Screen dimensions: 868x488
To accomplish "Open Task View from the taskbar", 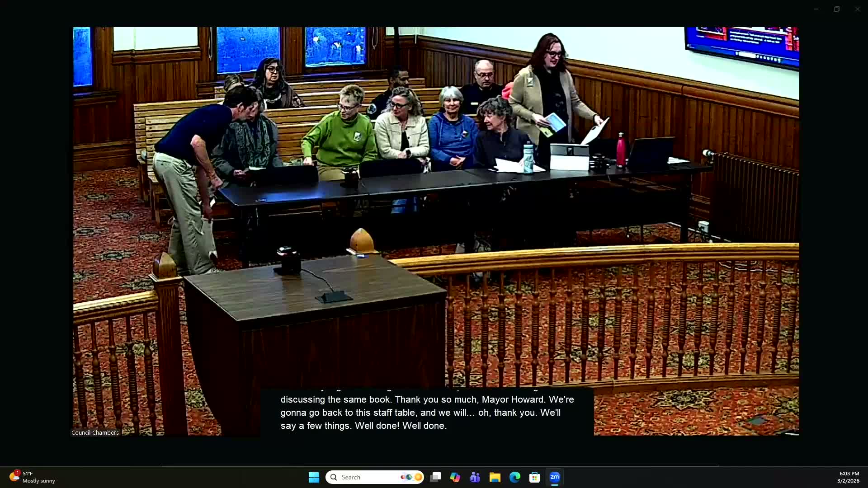I will (x=435, y=477).
